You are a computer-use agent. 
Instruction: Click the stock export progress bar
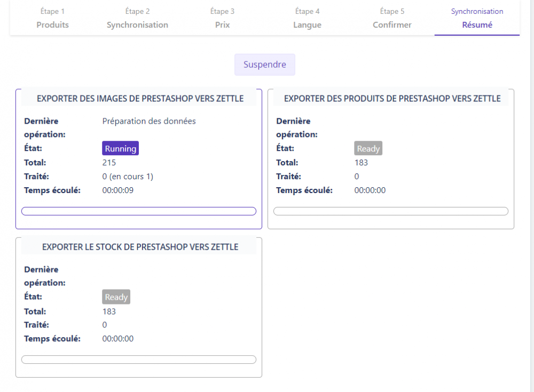pos(139,359)
